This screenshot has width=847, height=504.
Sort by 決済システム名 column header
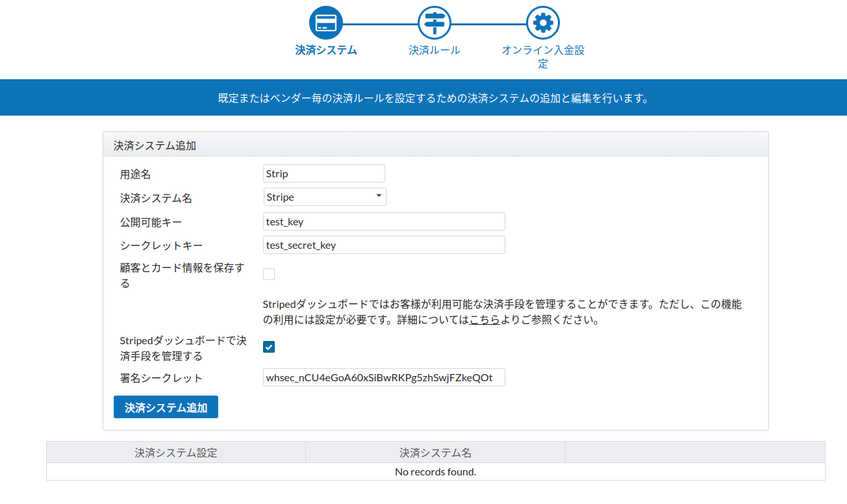(435, 453)
